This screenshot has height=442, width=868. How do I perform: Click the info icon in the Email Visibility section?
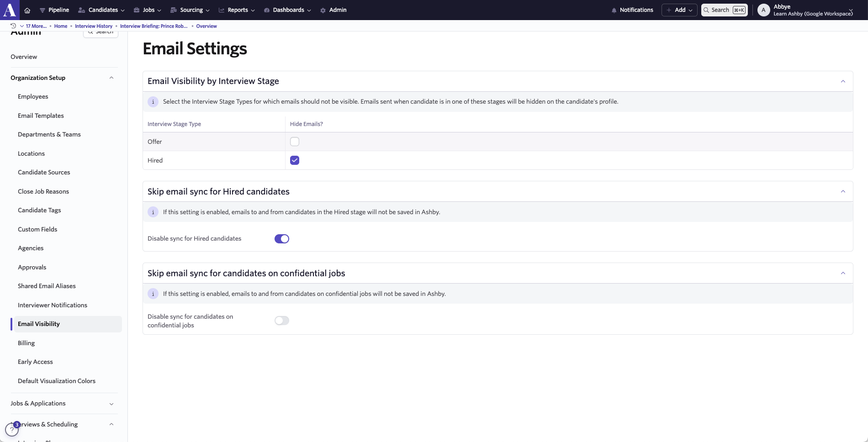point(153,102)
